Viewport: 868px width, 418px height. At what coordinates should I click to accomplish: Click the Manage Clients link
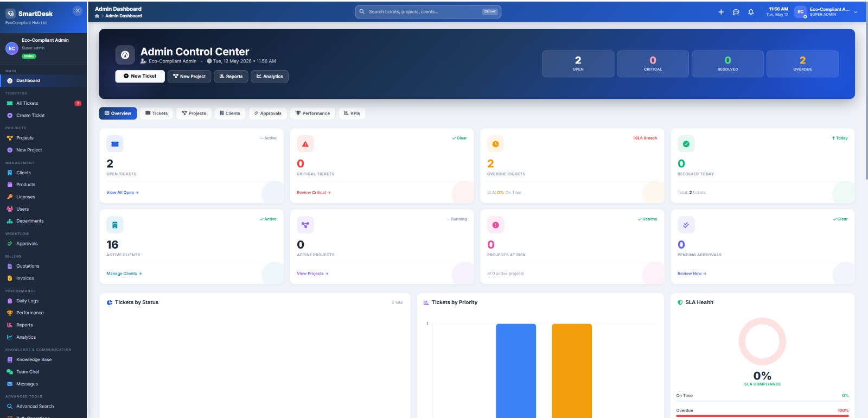(124, 274)
